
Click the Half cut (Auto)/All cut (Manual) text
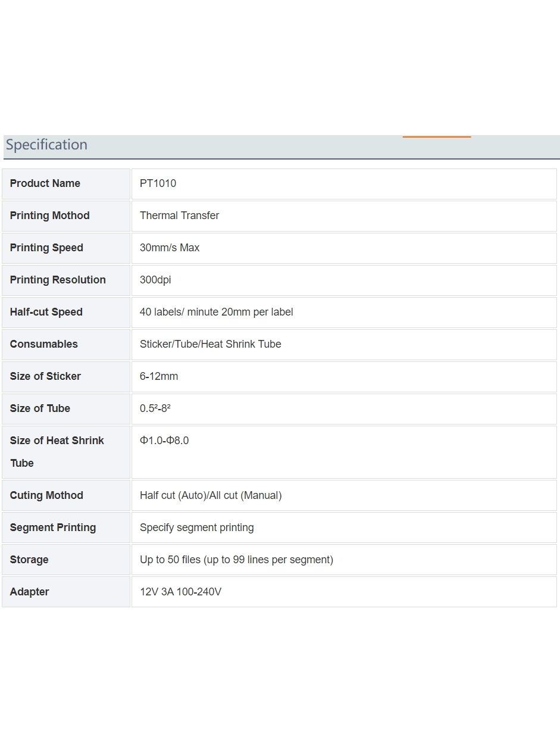pyautogui.click(x=211, y=495)
